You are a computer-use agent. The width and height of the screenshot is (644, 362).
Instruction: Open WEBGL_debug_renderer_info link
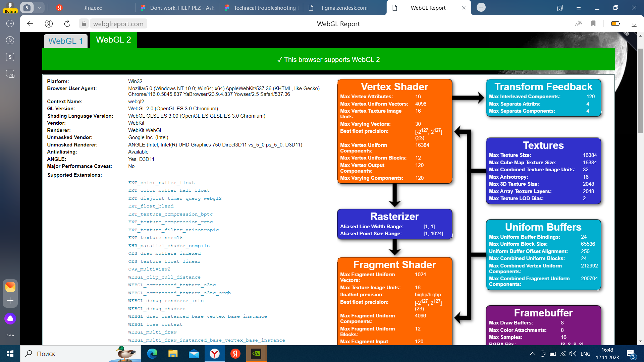(166, 301)
